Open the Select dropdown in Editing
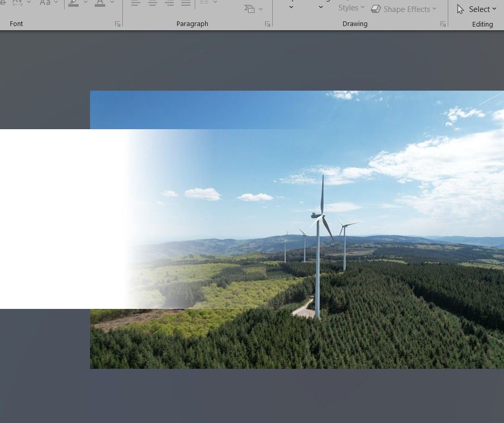 [x=476, y=9]
